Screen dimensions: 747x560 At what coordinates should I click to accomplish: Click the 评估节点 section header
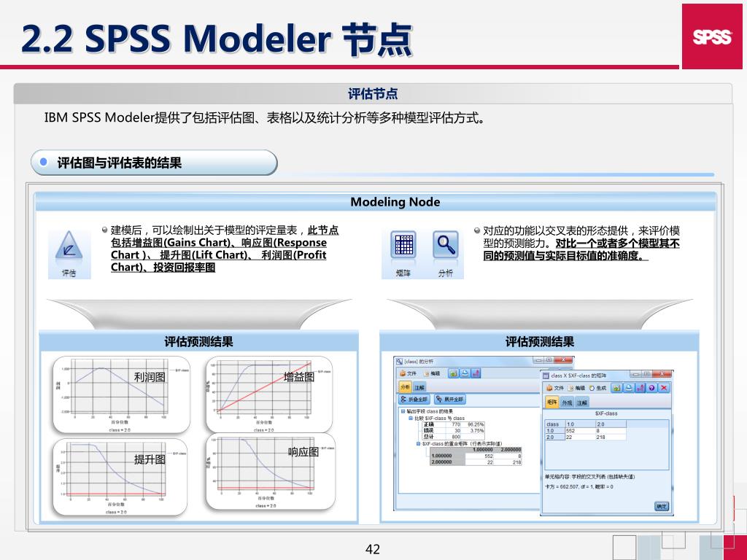tap(373, 93)
